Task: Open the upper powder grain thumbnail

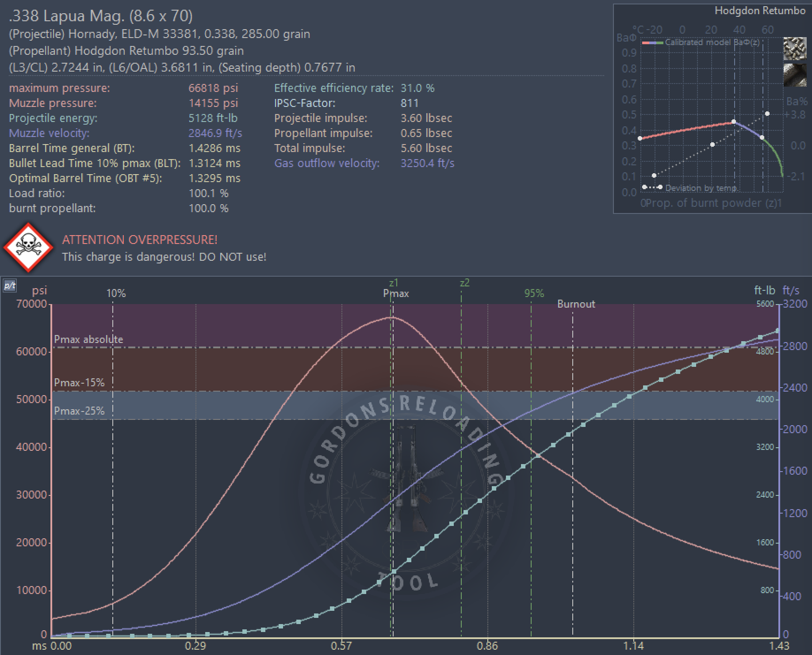Action: tap(794, 49)
